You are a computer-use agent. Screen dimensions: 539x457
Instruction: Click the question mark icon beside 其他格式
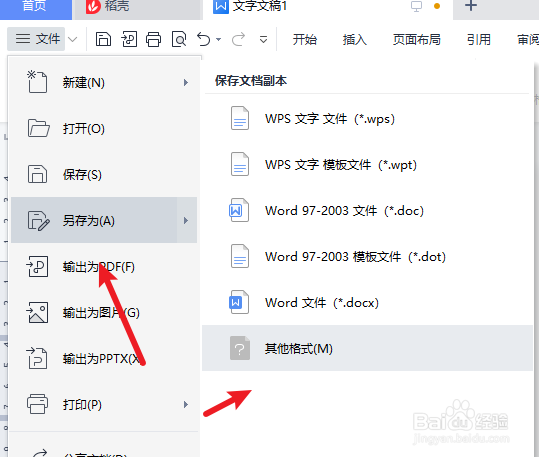point(240,348)
